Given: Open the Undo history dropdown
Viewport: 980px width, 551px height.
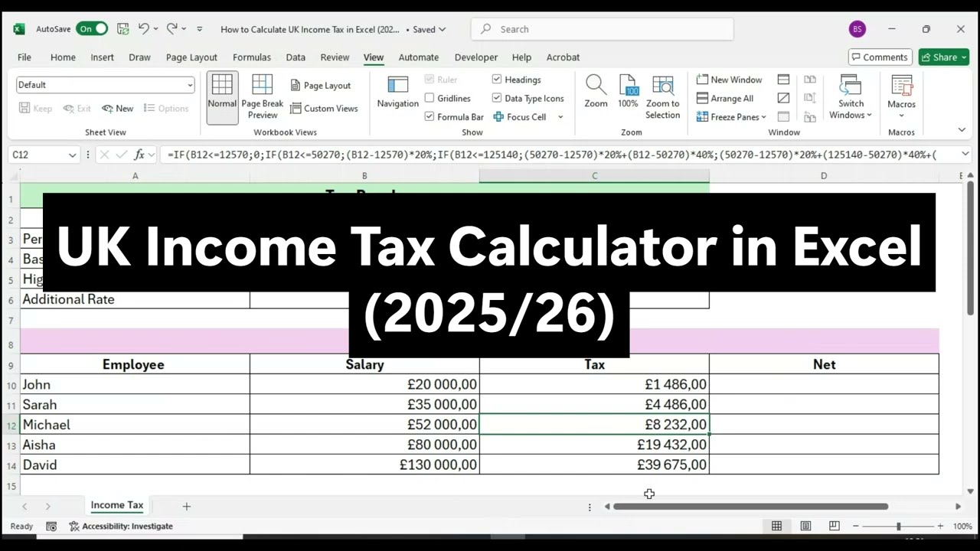Looking at the screenshot, I should click(155, 29).
